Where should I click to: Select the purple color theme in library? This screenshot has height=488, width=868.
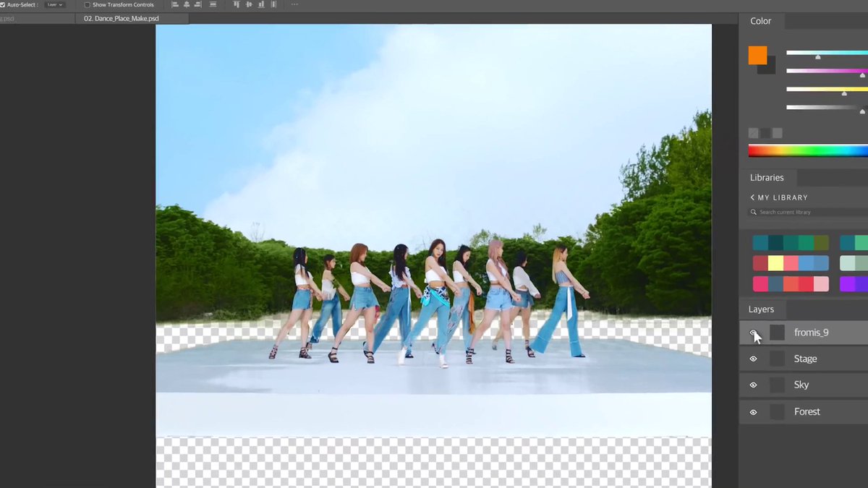point(854,283)
